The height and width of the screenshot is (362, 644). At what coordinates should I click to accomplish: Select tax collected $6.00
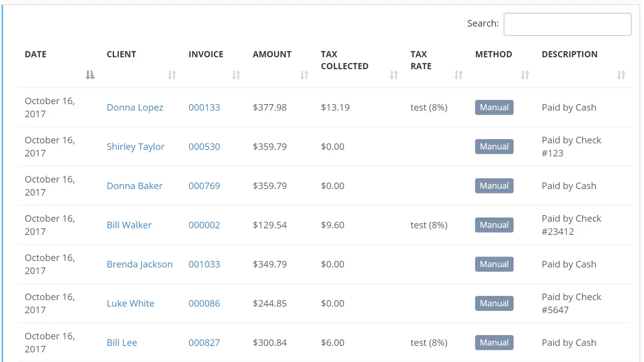point(332,343)
